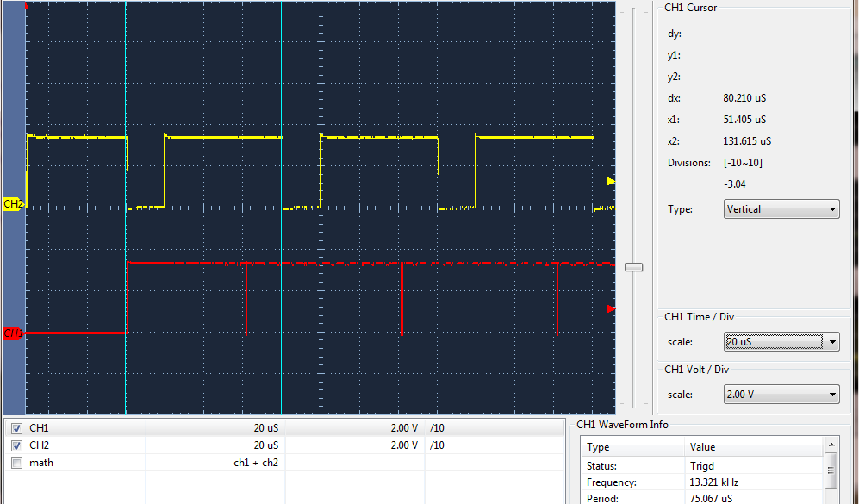
Task: Click the red trigger position marker at top left
Action: point(28,5)
